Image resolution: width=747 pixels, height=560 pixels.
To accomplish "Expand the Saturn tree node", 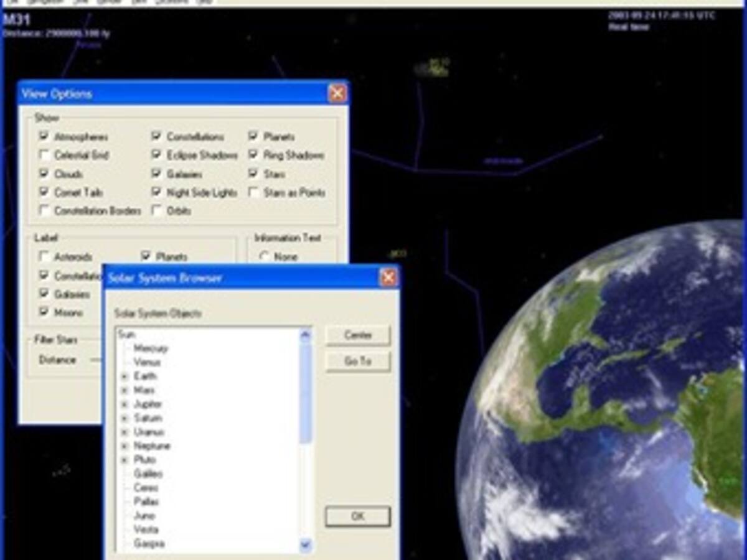I will click(x=125, y=418).
